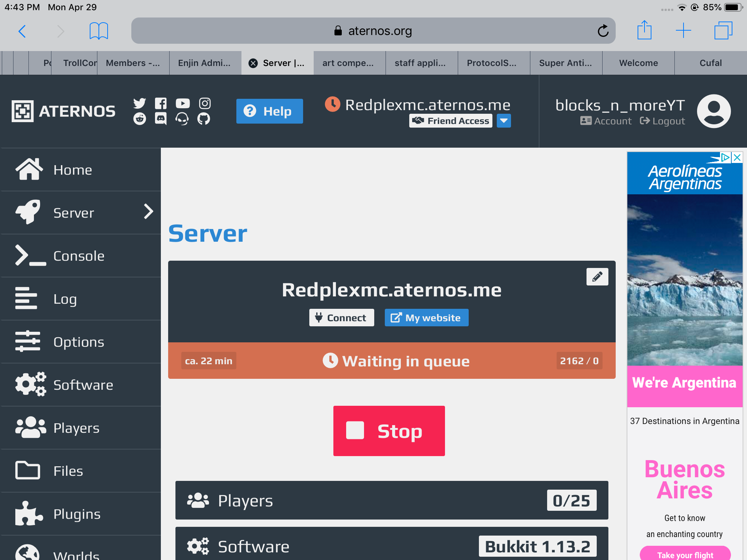747x560 pixels.
Task: Open Aternos support headset icon
Action: [182, 119]
